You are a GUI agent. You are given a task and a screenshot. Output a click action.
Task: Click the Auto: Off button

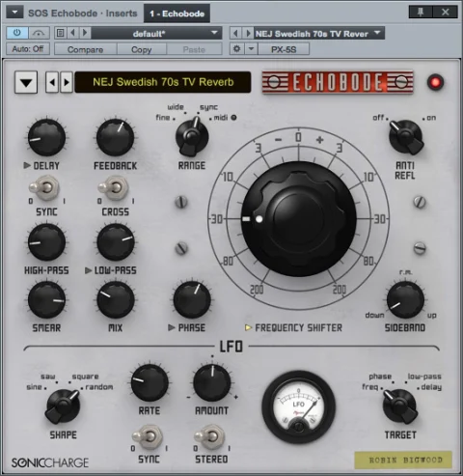coord(28,49)
